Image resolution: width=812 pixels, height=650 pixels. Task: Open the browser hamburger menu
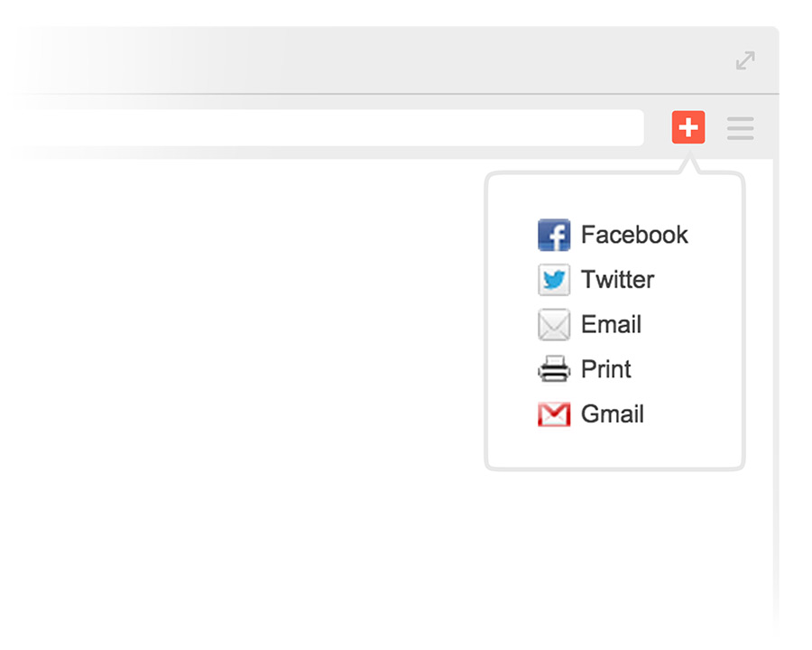740,128
